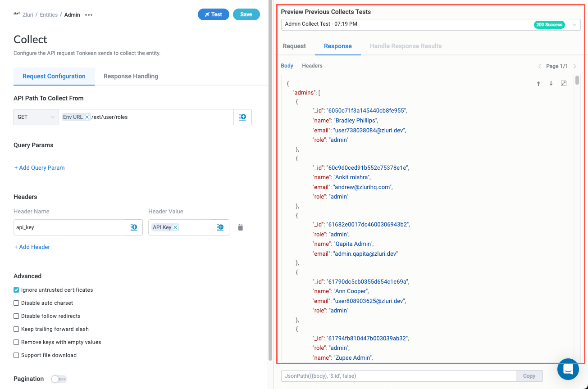Click insert field icon beside api_key header name
Viewport: 588px width, 389px height.
(134, 227)
